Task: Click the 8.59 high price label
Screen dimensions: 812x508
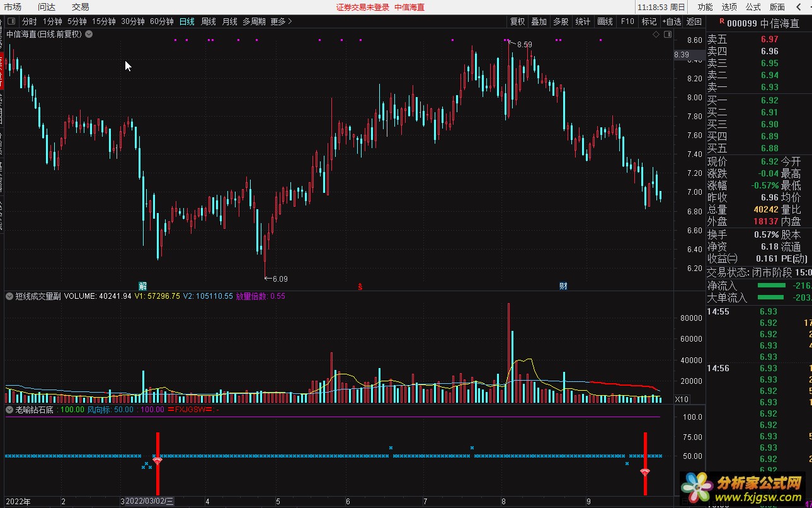Action: coord(524,45)
